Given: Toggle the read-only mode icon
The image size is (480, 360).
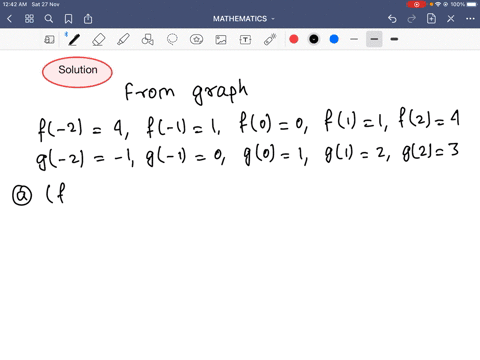Looking at the screenshot, I should 49,40.
